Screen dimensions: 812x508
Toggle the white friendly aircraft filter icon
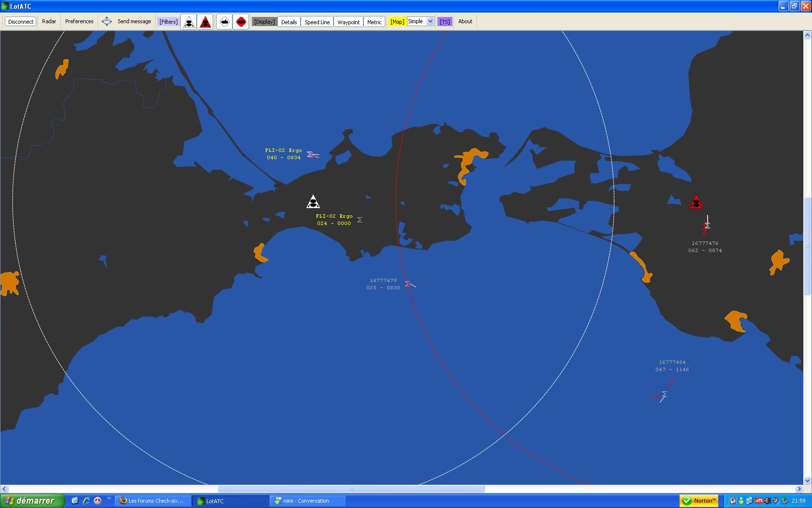[x=189, y=22]
